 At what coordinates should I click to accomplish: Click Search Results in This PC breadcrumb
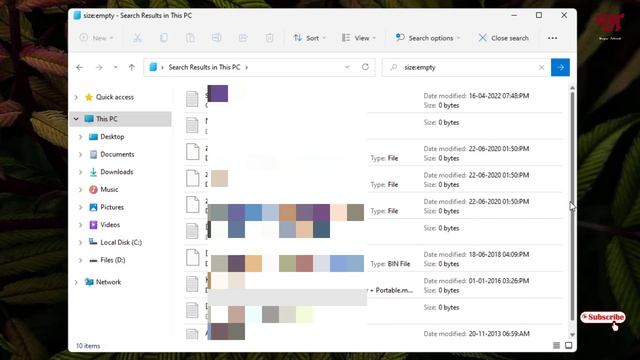[x=204, y=67]
